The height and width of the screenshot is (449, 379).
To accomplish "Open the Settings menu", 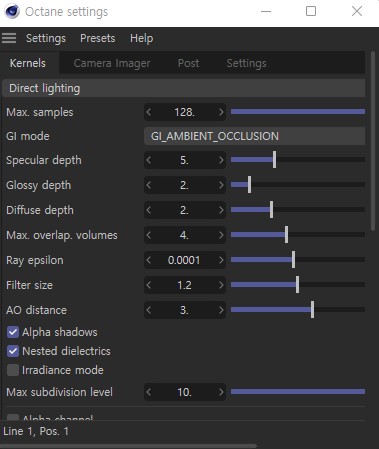I will click(46, 38).
